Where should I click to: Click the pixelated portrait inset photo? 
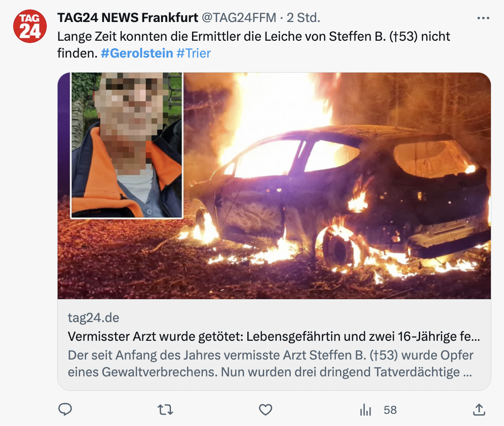tap(126, 145)
